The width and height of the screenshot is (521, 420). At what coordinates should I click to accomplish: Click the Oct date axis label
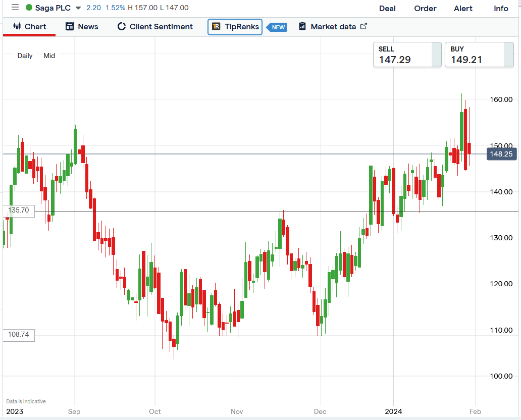tap(155, 411)
